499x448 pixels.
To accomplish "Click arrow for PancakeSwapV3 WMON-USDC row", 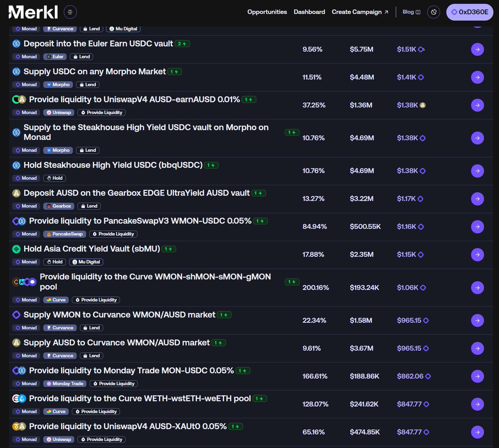I will click(x=477, y=227).
